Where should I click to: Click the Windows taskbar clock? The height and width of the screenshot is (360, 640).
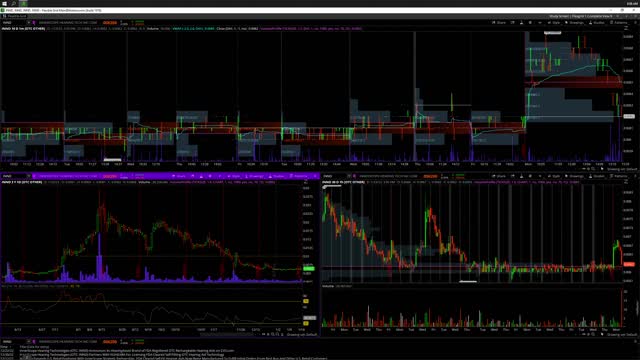coord(632,3)
